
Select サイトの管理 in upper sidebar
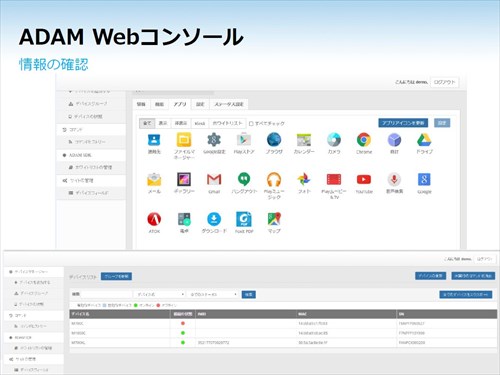[91, 180]
